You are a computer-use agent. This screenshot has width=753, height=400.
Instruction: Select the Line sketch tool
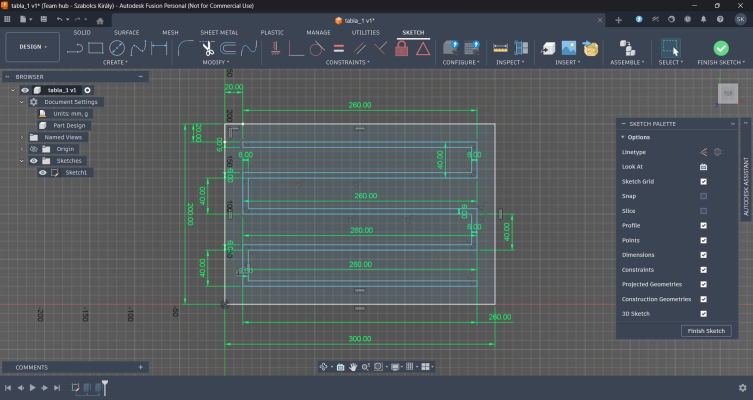click(x=76, y=47)
